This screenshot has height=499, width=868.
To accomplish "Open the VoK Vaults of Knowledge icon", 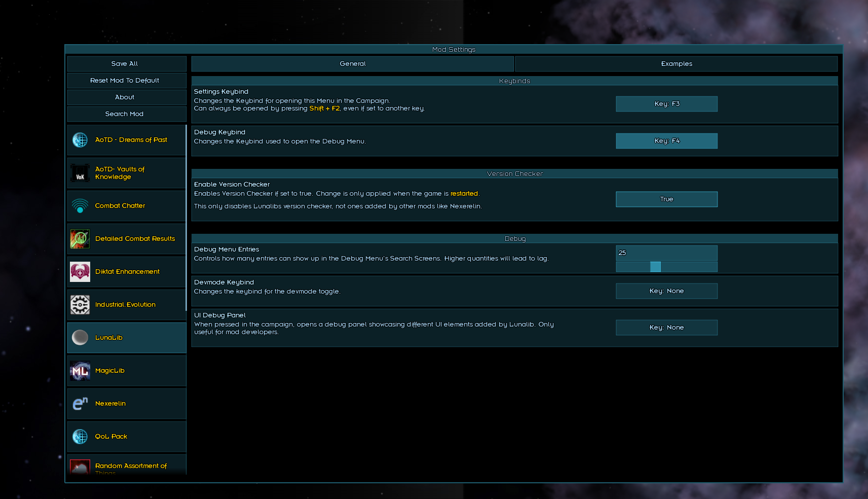I will [80, 173].
